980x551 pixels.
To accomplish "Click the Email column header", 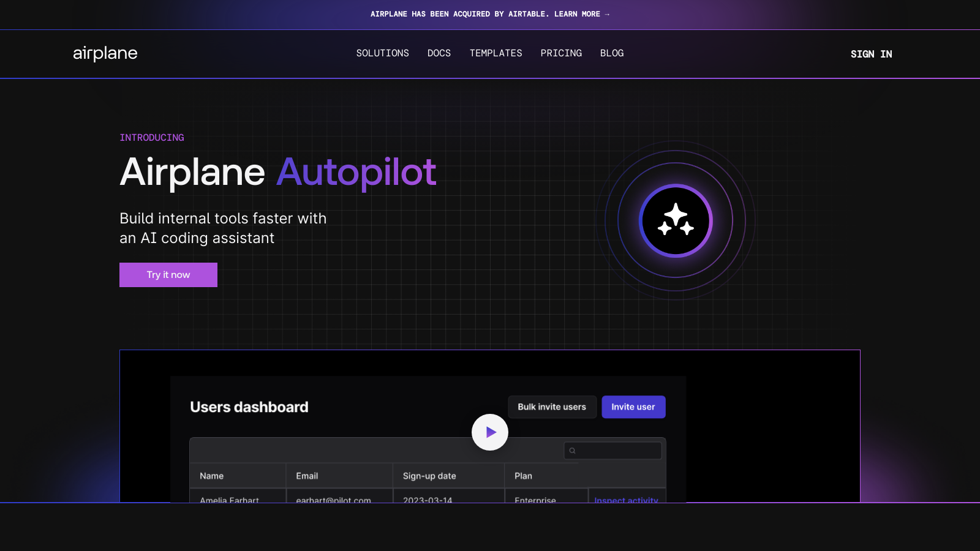I will coord(339,476).
